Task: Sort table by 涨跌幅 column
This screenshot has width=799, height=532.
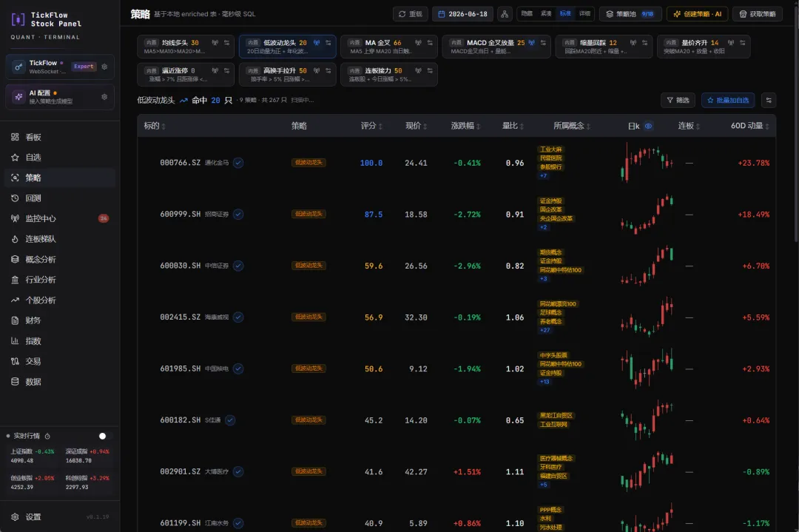Action: [x=466, y=126]
